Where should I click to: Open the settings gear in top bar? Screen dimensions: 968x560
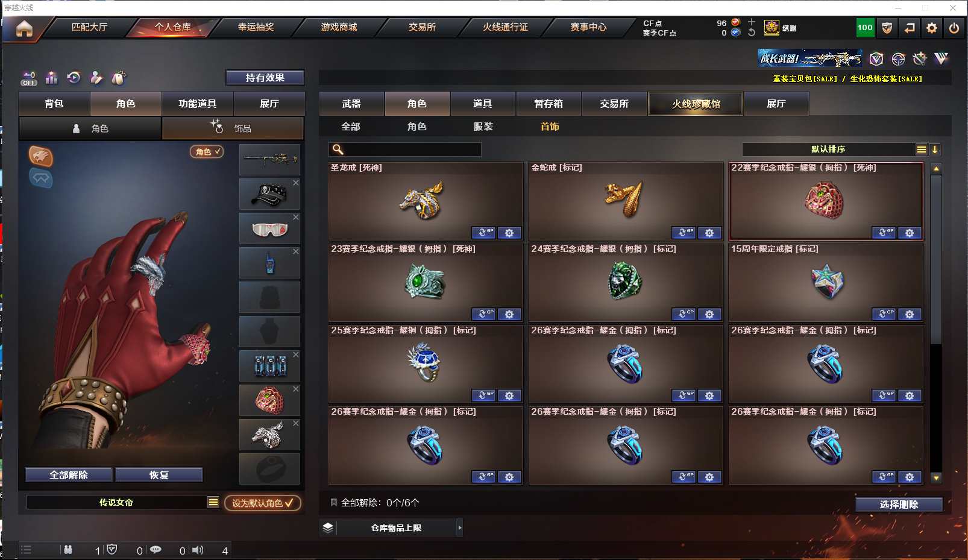pos(932,28)
